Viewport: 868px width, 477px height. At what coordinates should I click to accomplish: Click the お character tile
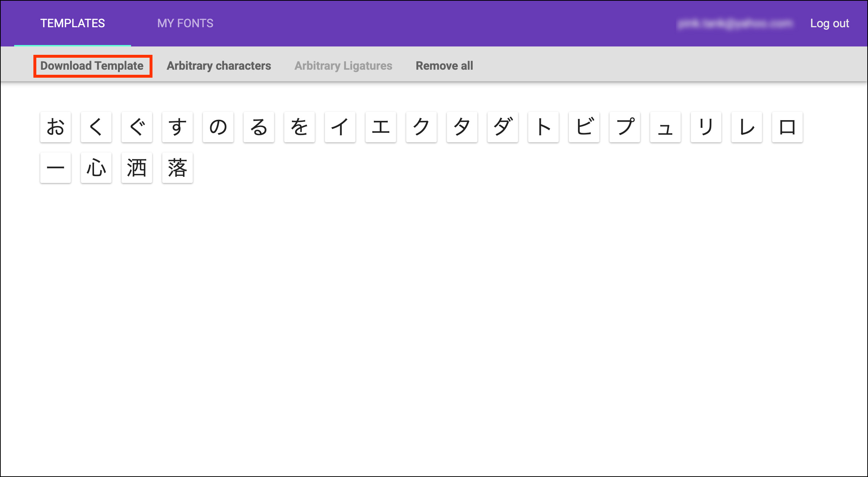pyautogui.click(x=56, y=127)
